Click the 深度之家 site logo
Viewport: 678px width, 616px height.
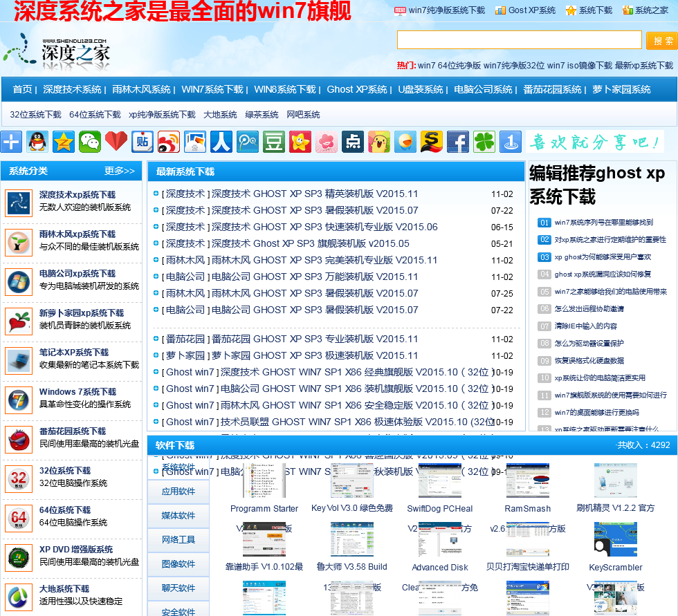(57, 52)
